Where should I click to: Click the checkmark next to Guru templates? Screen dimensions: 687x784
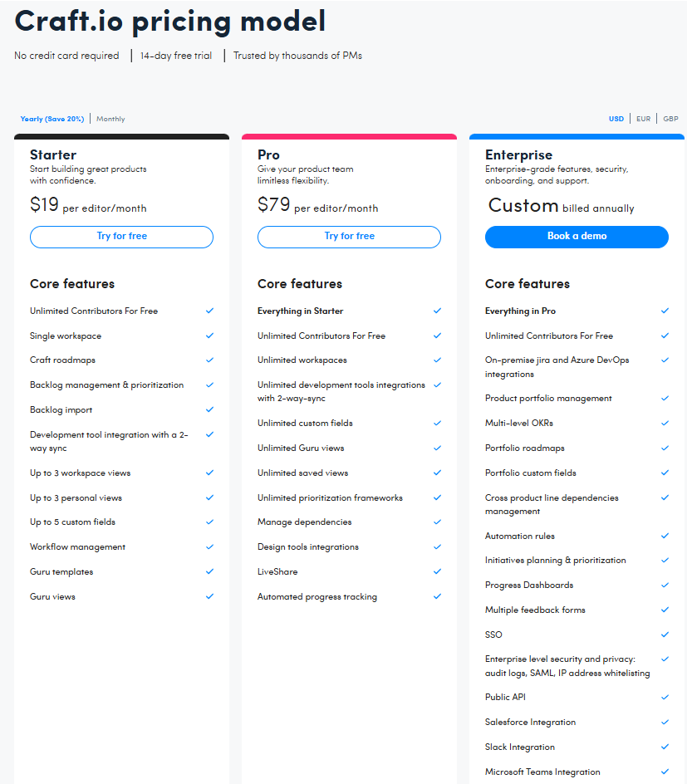click(x=209, y=571)
